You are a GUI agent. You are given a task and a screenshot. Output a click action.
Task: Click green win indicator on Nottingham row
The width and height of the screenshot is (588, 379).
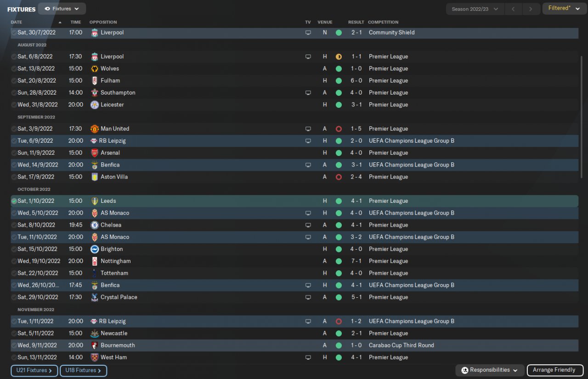click(x=339, y=261)
